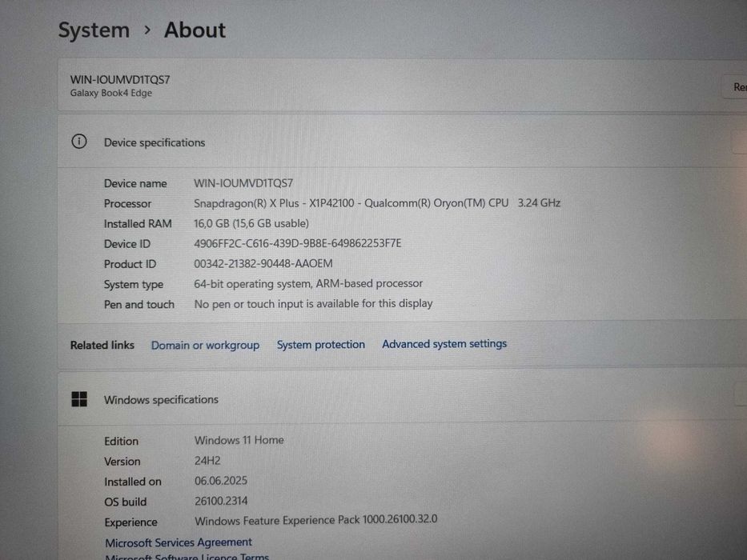
Task: Click the Related links label
Action: pyautogui.click(x=102, y=346)
